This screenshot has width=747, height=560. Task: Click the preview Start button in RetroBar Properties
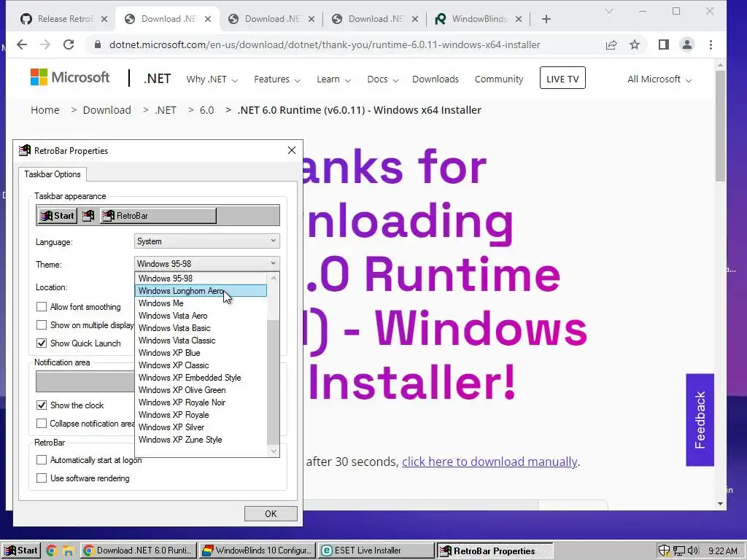[x=57, y=216]
